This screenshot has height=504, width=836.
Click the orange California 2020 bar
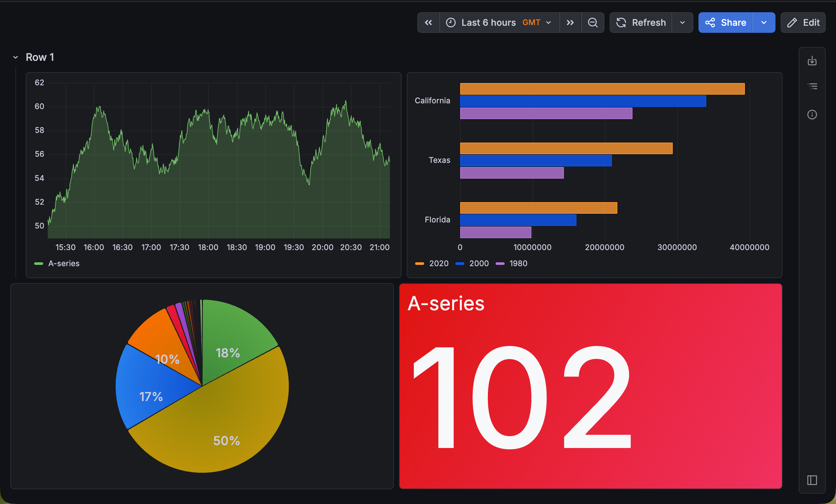click(602, 89)
